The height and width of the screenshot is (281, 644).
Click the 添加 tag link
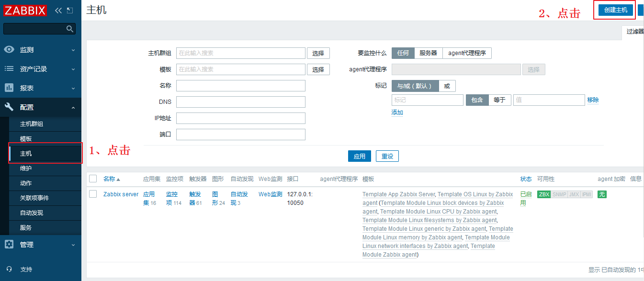coord(397,113)
